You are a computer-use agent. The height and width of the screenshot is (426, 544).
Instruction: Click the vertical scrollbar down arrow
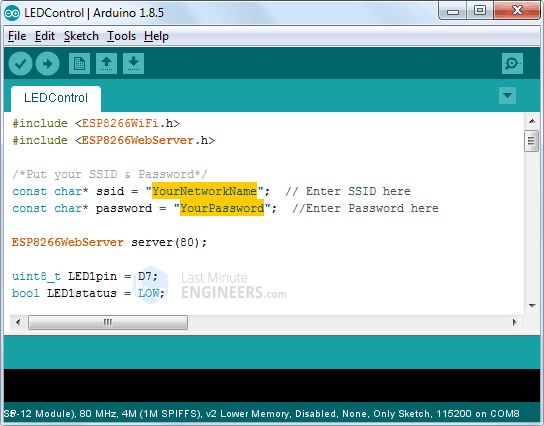click(532, 306)
